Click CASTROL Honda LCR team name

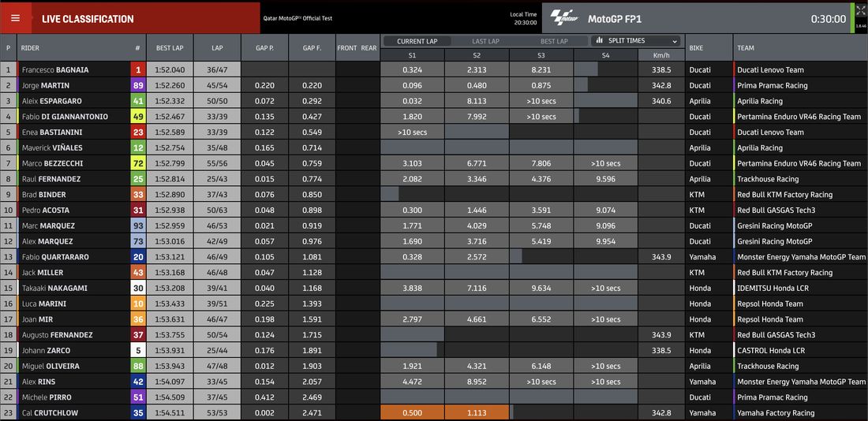[x=773, y=350]
